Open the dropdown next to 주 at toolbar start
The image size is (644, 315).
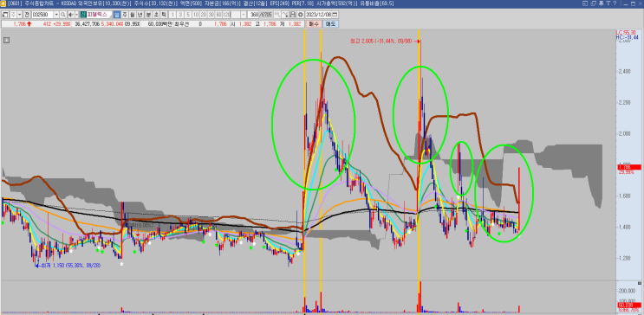(x=19, y=15)
